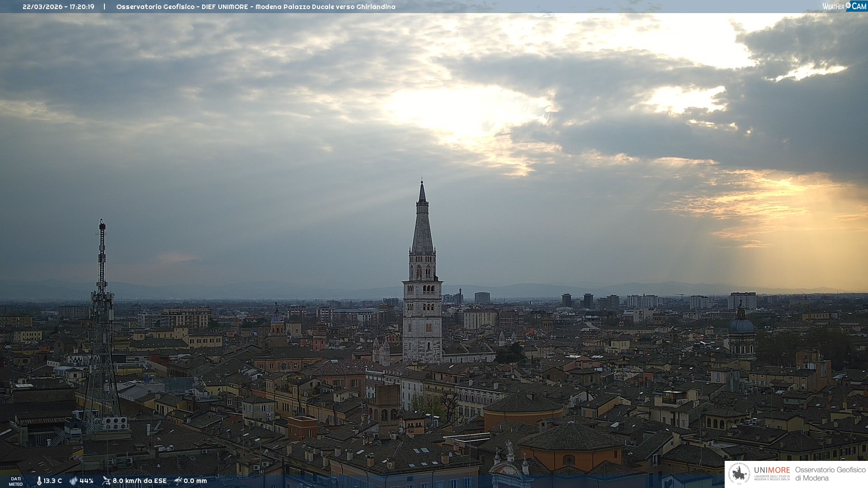Viewport: 868px width, 488px height.
Task: Click the WeatherCam camera lens icon
Action: click(x=848, y=5)
